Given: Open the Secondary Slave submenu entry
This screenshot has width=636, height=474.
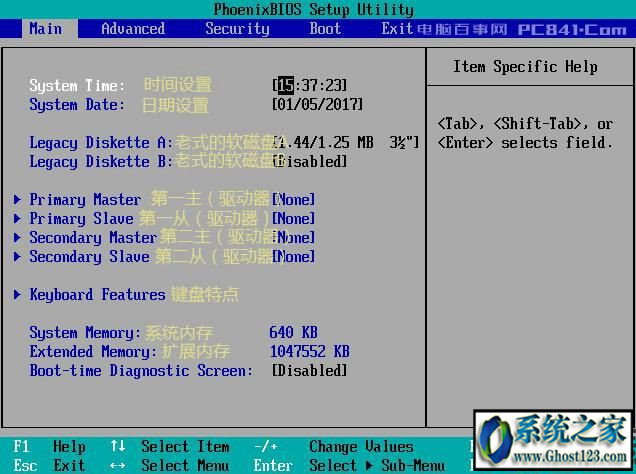Looking at the screenshot, I should [89, 257].
